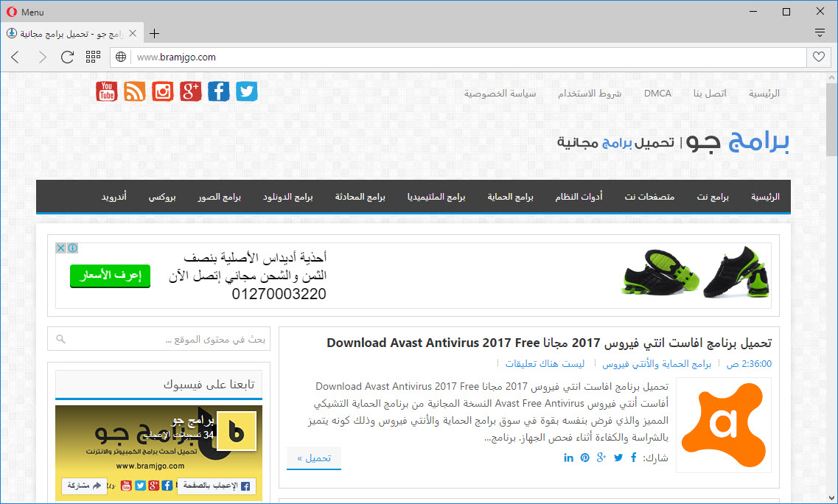Click the scrollbar up arrow

(x=831, y=77)
